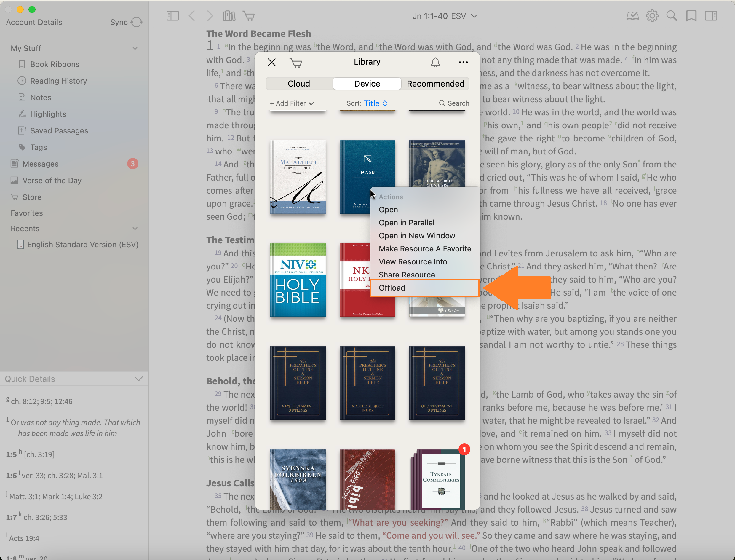
Task: Toggle the right split-window icon
Action: pos(711,16)
